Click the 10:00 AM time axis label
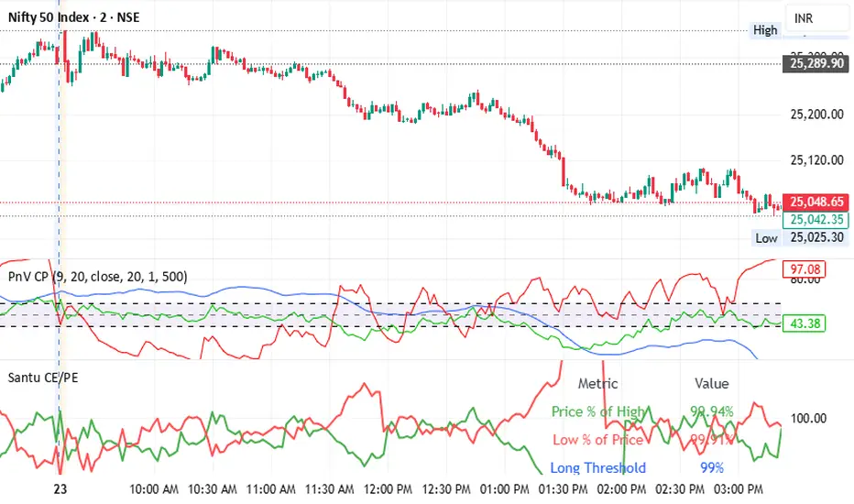 click(x=154, y=488)
